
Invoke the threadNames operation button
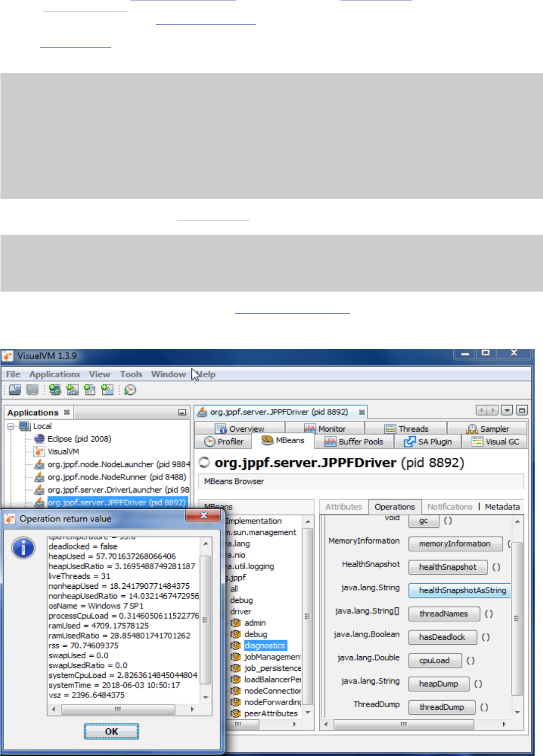444,613
